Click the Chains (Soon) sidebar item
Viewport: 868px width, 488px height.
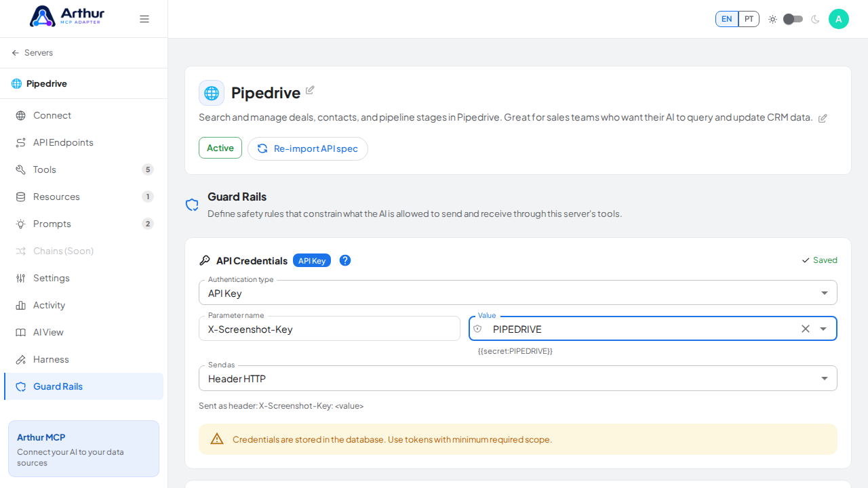tap(84, 251)
